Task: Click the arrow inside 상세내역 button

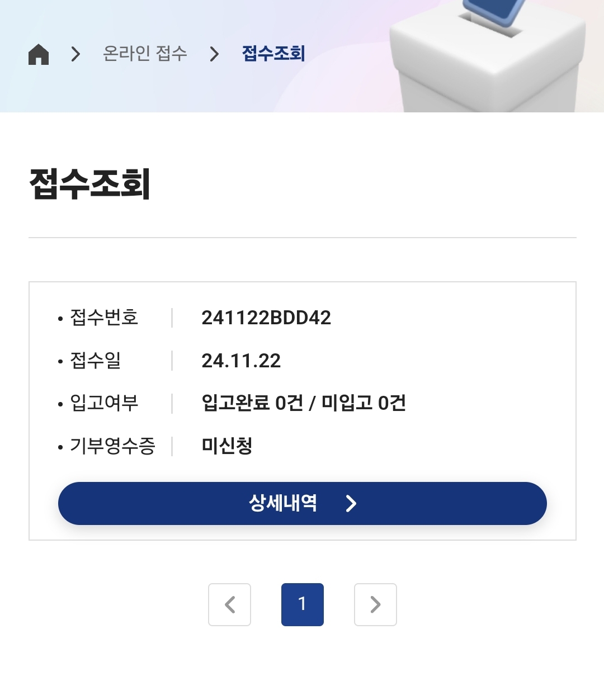Action: (351, 504)
